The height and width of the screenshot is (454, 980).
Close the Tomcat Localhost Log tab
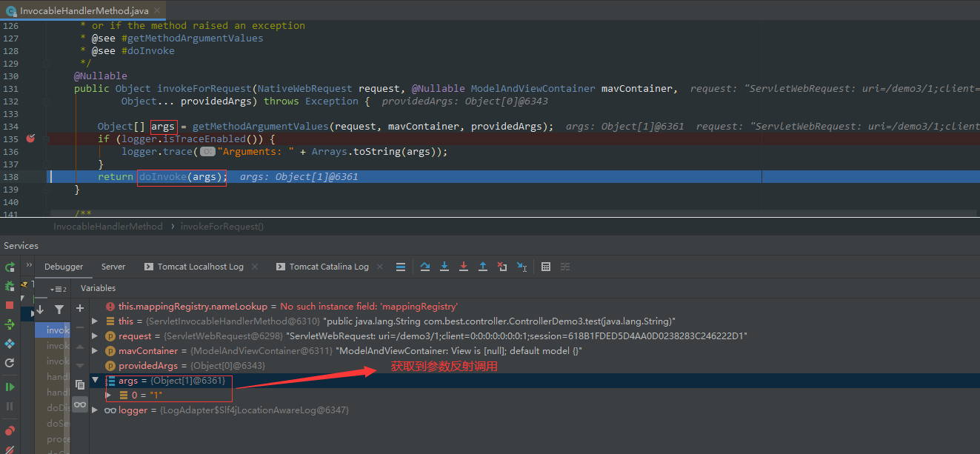(x=255, y=267)
